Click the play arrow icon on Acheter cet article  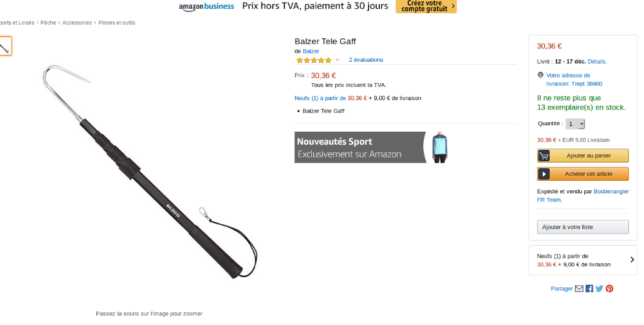click(544, 174)
